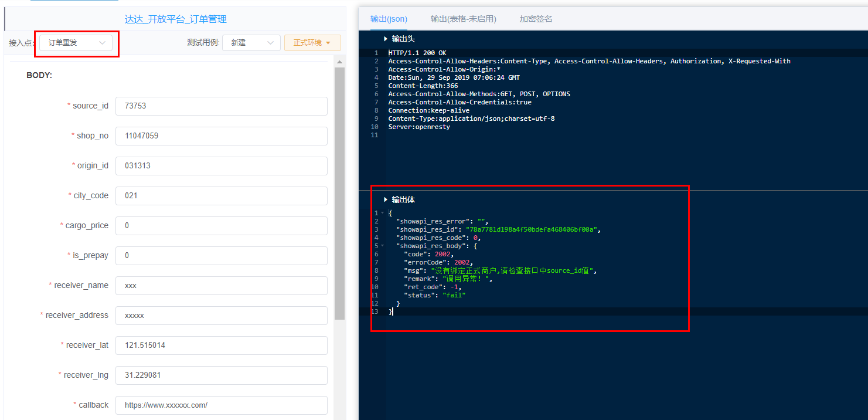Click the Server:openresty header line
Image resolution: width=868 pixels, height=420 pixels.
click(x=419, y=127)
